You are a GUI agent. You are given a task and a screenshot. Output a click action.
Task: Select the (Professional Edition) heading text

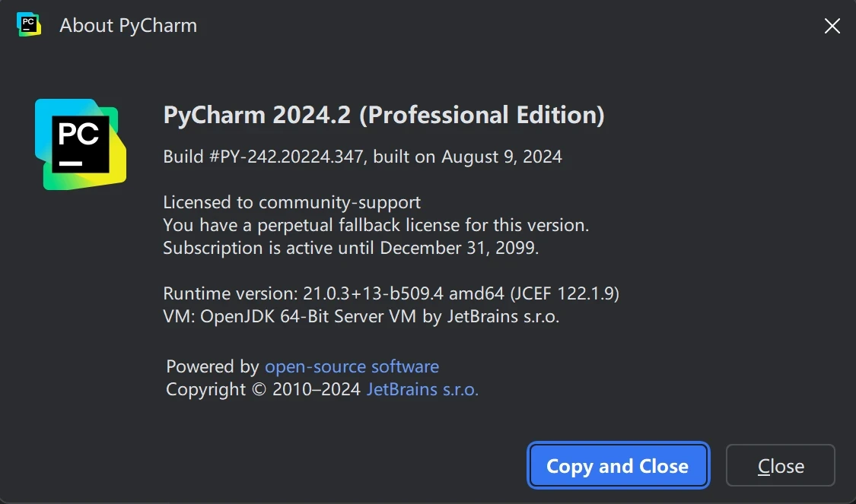(481, 116)
